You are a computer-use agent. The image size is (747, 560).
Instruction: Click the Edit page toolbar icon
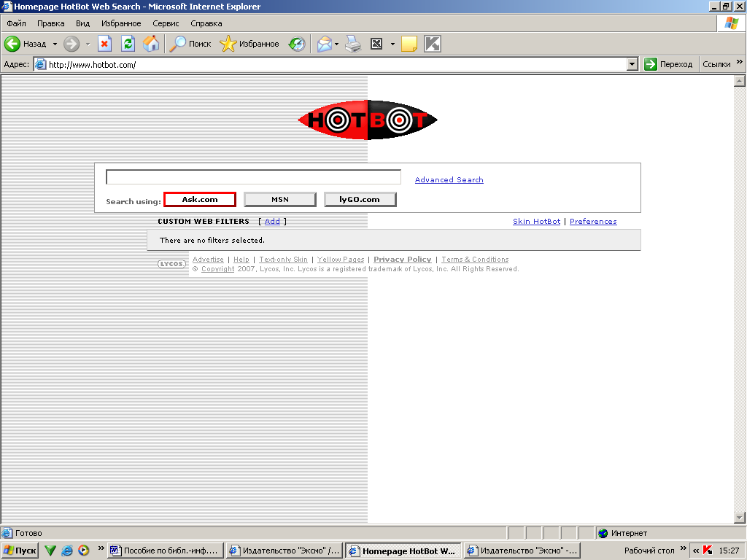[x=376, y=44]
